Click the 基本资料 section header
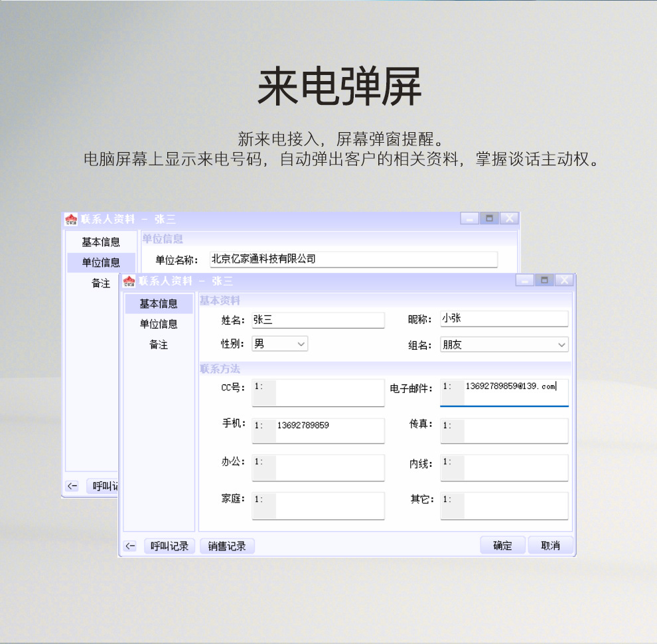Screen dimensions: 657x644 click(220, 300)
